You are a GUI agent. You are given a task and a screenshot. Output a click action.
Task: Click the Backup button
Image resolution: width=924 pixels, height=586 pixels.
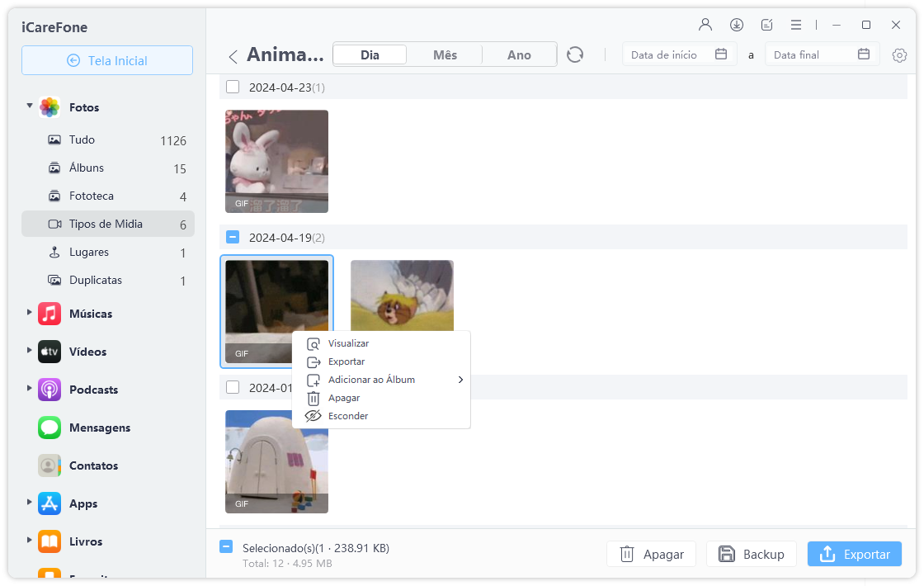pos(751,555)
